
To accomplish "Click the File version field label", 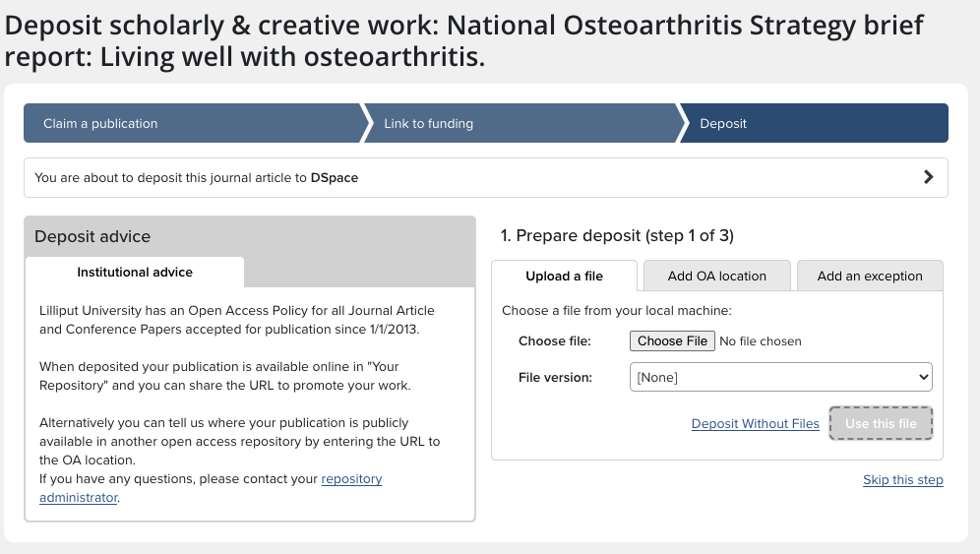I will pyautogui.click(x=555, y=377).
